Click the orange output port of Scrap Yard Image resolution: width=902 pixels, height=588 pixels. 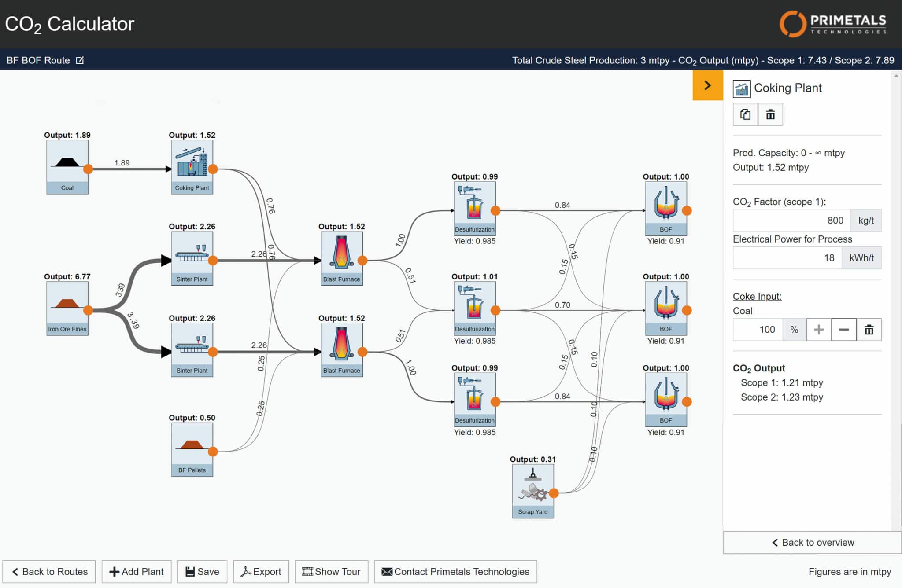coord(554,493)
